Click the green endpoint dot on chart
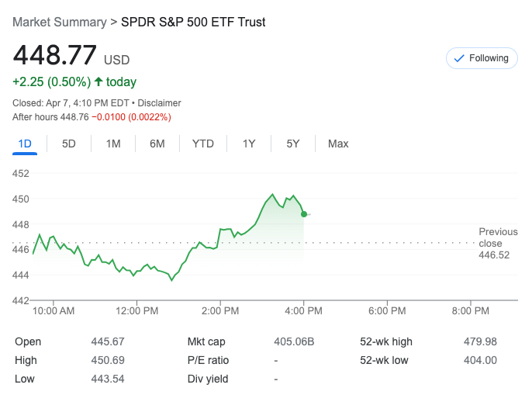Image resolution: width=532 pixels, height=395 pixels. pyautogui.click(x=304, y=213)
